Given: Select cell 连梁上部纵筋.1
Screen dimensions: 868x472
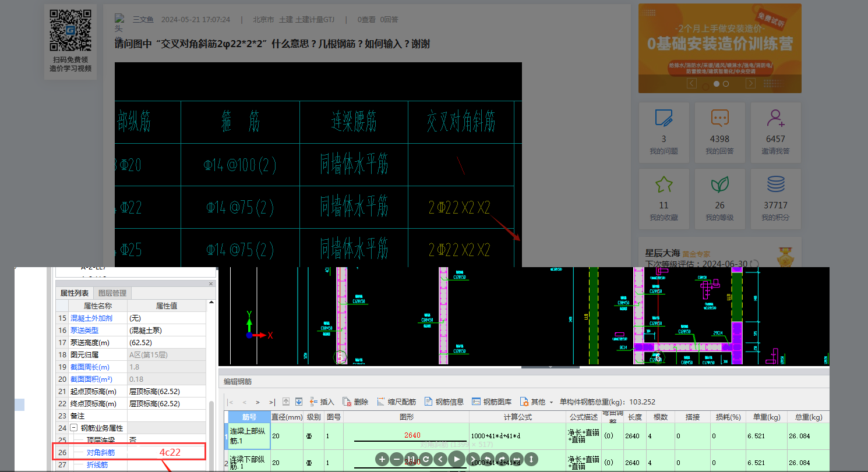Looking at the screenshot, I should pyautogui.click(x=249, y=436).
